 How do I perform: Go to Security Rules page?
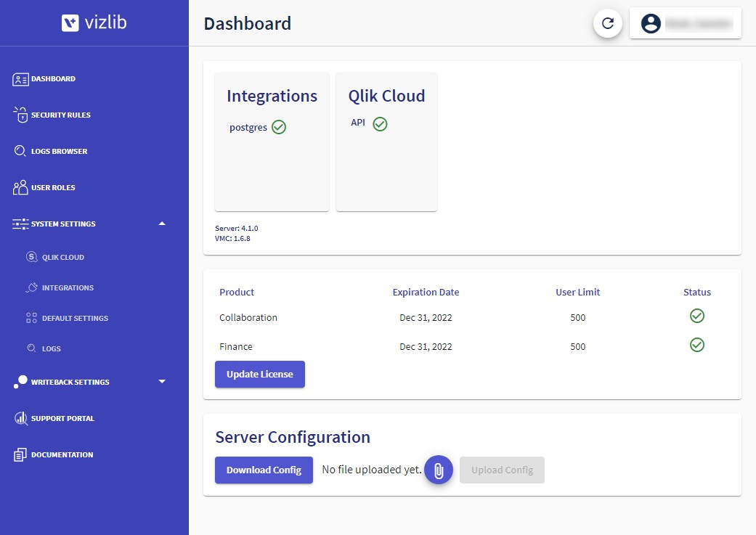click(x=61, y=115)
